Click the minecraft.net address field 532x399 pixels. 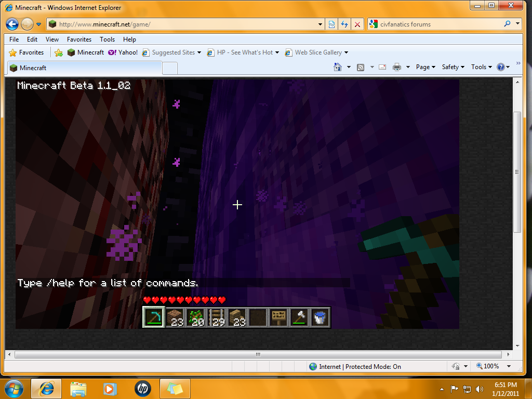pos(187,24)
